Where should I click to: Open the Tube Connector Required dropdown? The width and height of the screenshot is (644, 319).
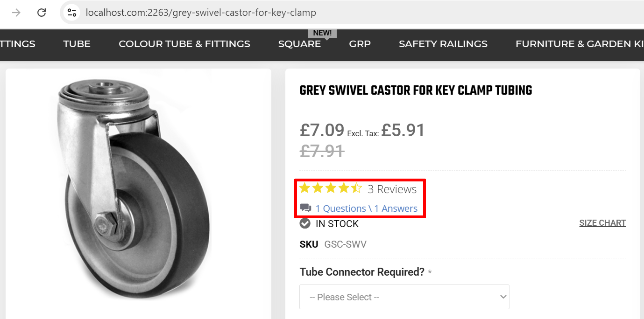point(404,297)
